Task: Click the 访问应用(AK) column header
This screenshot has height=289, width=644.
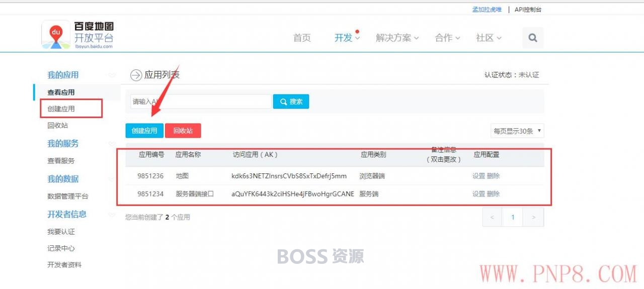Action: pos(256,154)
